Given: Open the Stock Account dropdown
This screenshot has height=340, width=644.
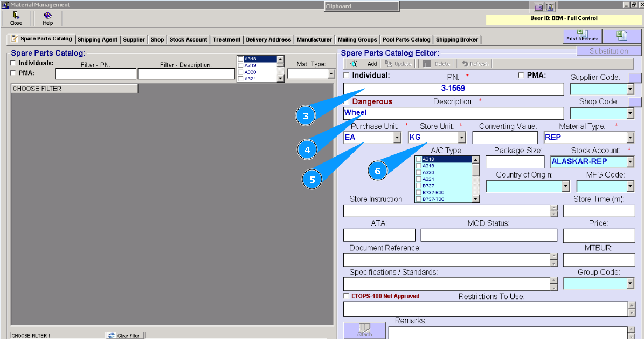Looking at the screenshot, I should pos(631,161).
